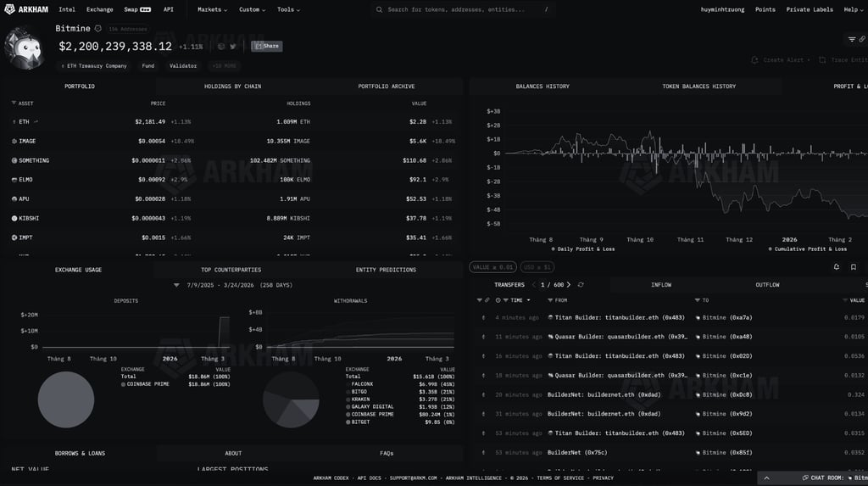Image resolution: width=868 pixels, height=486 pixels.
Task: Click the filter funnel icon at top right
Action: click(852, 39)
